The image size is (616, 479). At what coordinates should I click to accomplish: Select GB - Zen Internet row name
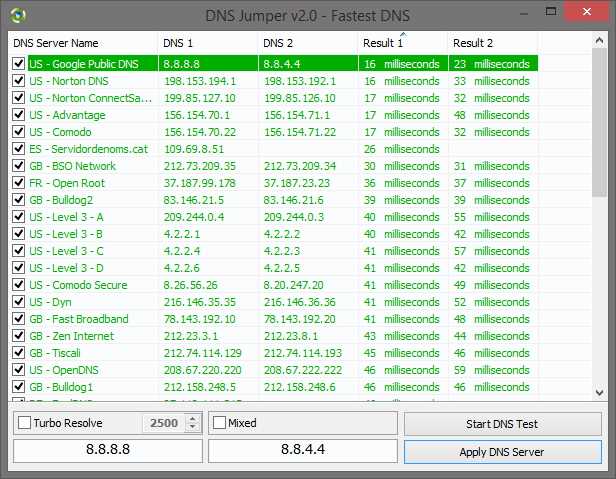(72, 336)
